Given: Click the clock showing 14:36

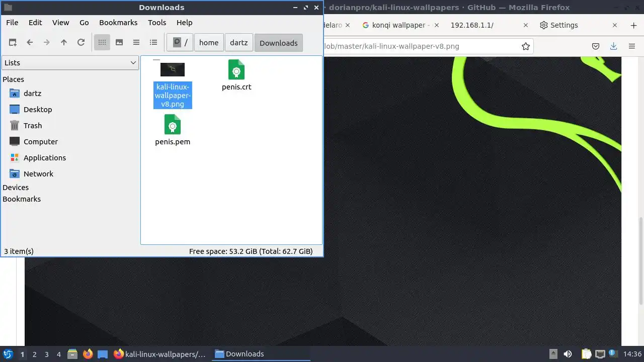Looking at the screenshot, I should [632, 354].
